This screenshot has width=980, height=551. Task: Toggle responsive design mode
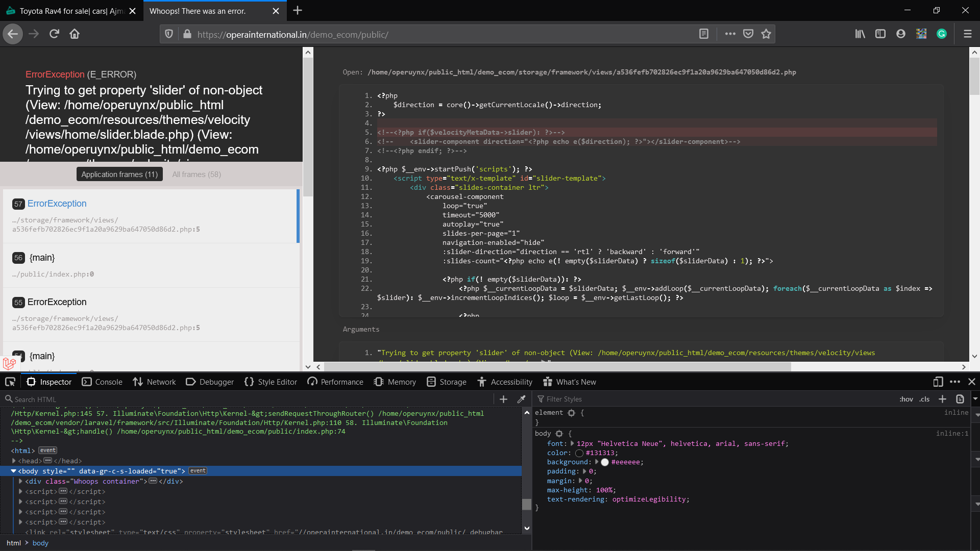pyautogui.click(x=938, y=382)
